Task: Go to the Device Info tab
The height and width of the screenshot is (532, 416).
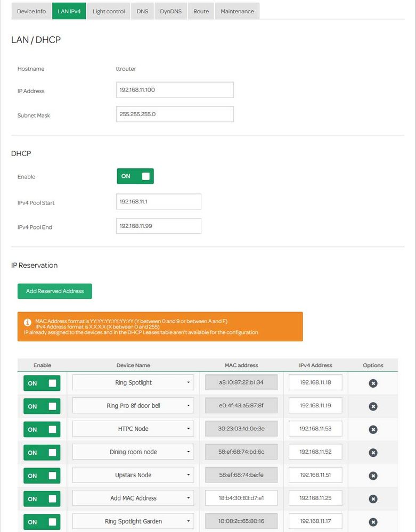Action: pyautogui.click(x=31, y=11)
